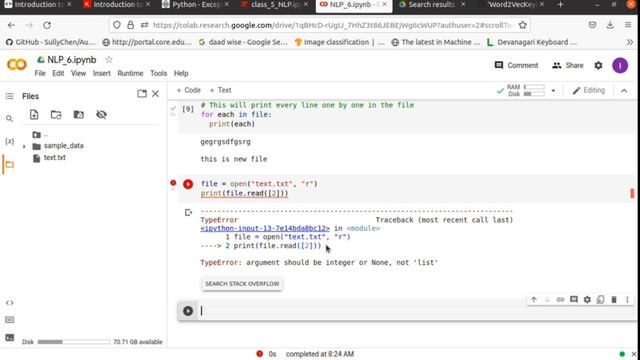The height and width of the screenshot is (360, 640).
Task: Expand the sample_data folder
Action: click(24, 146)
